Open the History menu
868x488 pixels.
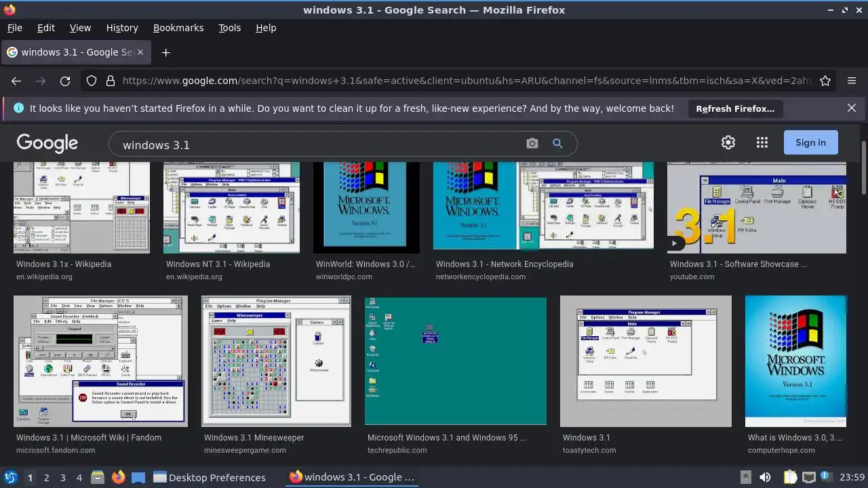(x=122, y=28)
